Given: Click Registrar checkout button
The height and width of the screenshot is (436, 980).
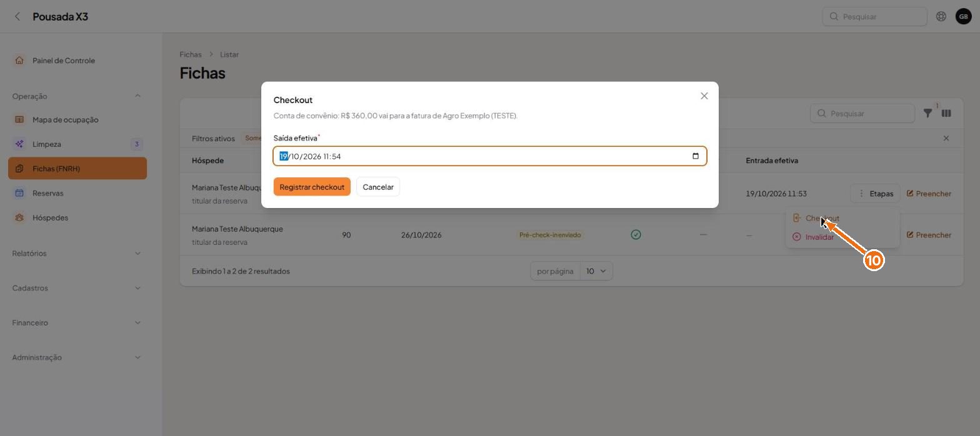Looking at the screenshot, I should (x=312, y=187).
